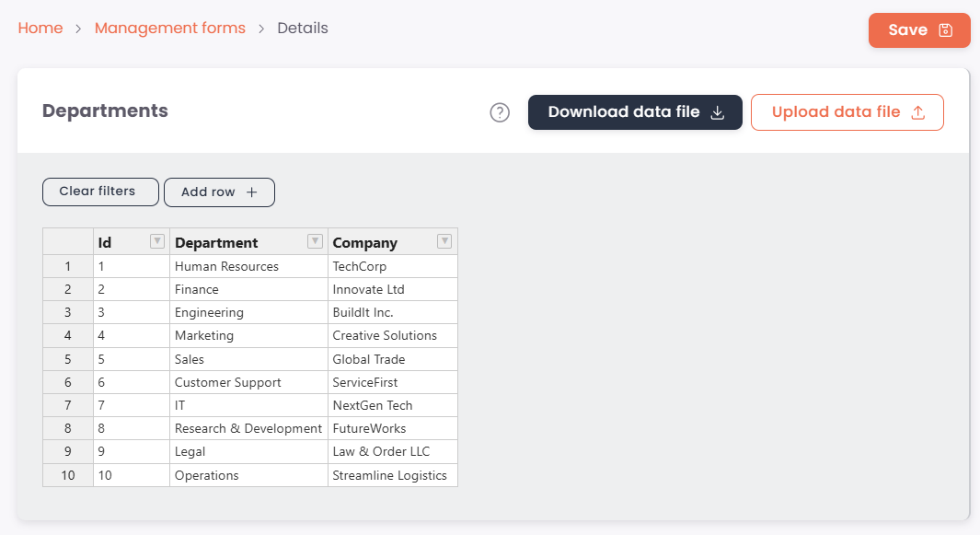Open the Company column filter dropdown

tap(444, 241)
